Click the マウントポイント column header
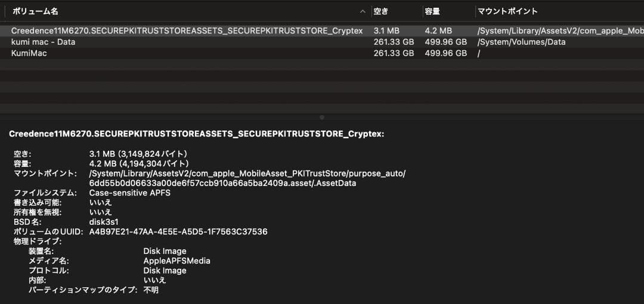The image size is (644, 304). (x=507, y=11)
